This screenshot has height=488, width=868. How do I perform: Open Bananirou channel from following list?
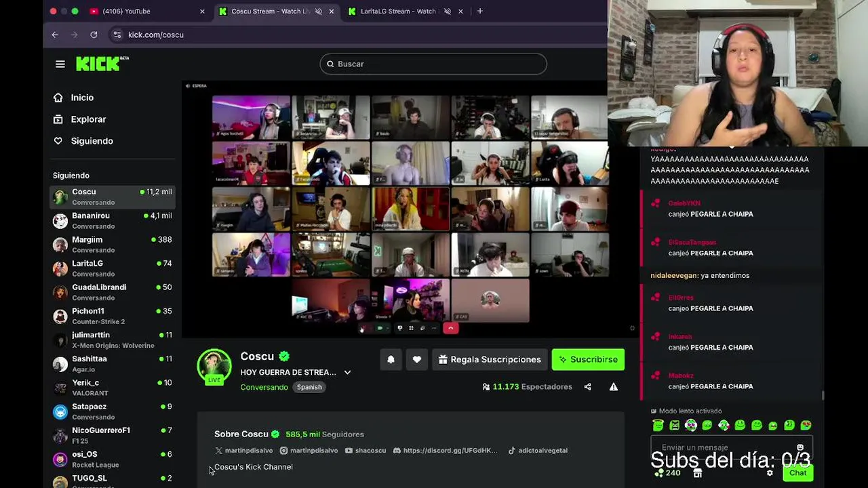click(113, 220)
